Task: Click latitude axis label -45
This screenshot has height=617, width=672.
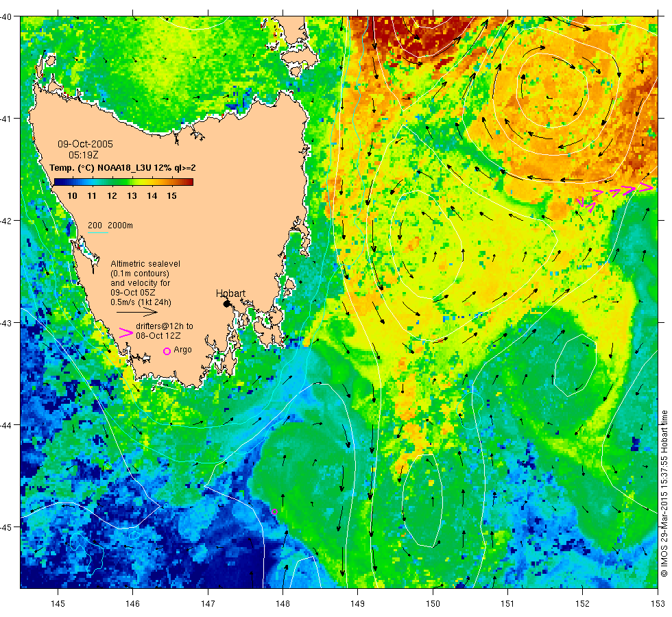Action: point(6,527)
